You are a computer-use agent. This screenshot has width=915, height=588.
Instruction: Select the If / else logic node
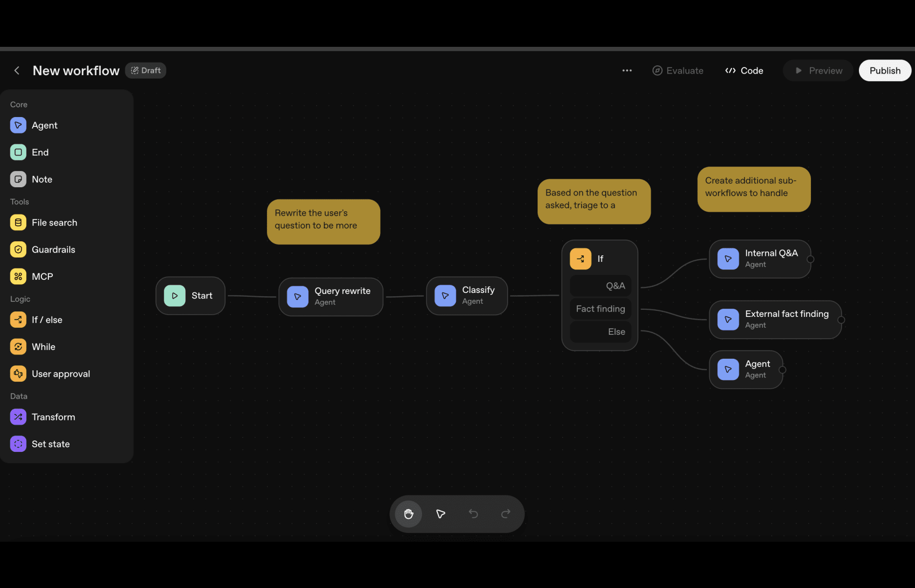pos(46,320)
